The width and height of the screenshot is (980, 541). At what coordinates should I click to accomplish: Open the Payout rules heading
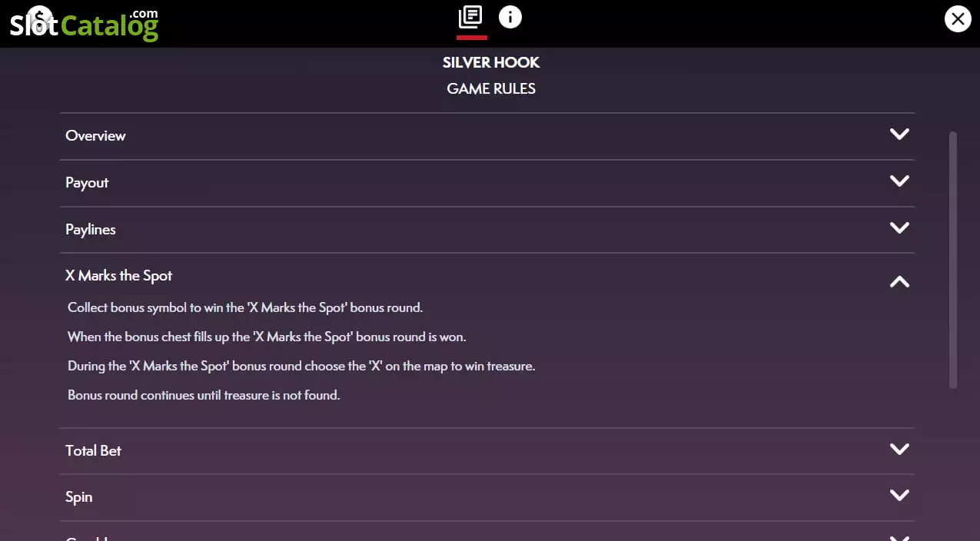coord(87,183)
